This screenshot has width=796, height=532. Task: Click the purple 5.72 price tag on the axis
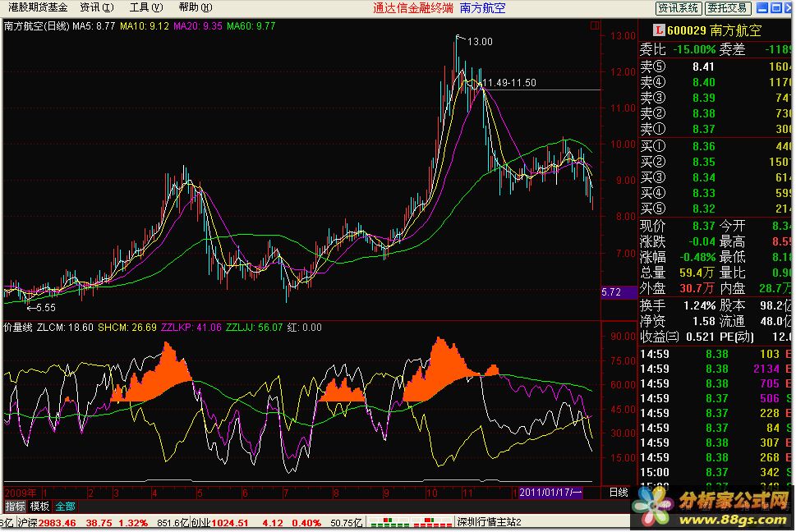click(x=619, y=292)
